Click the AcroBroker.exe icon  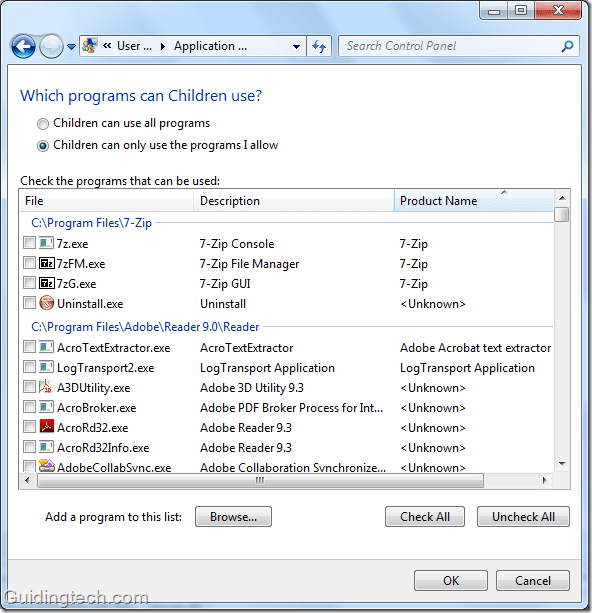46,407
